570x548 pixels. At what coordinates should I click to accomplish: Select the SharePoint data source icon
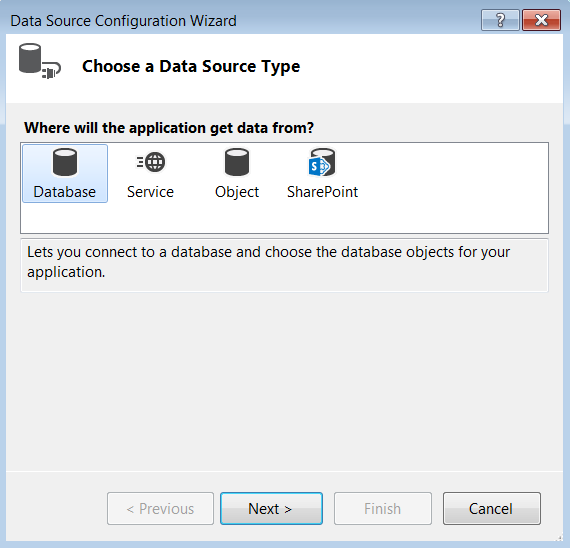pos(322,162)
